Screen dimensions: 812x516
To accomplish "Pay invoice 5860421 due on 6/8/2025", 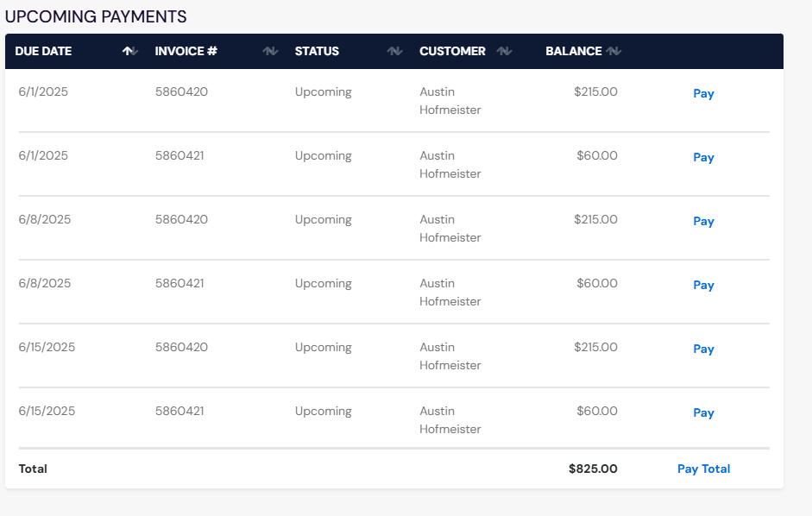I will (703, 285).
